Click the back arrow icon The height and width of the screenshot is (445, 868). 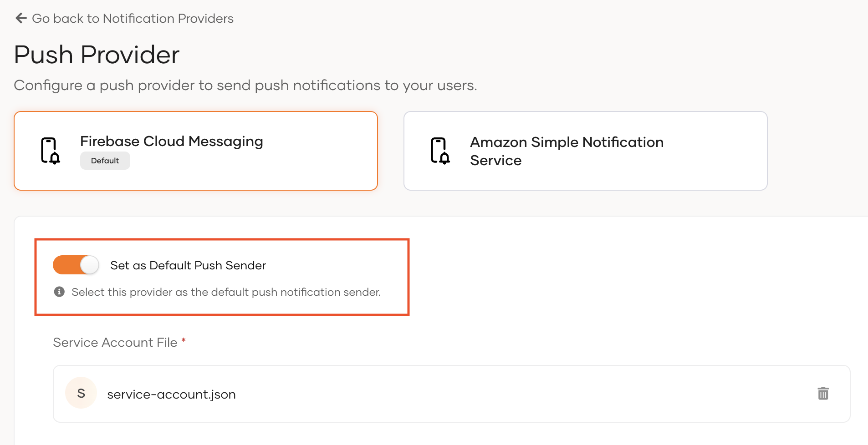click(x=21, y=18)
